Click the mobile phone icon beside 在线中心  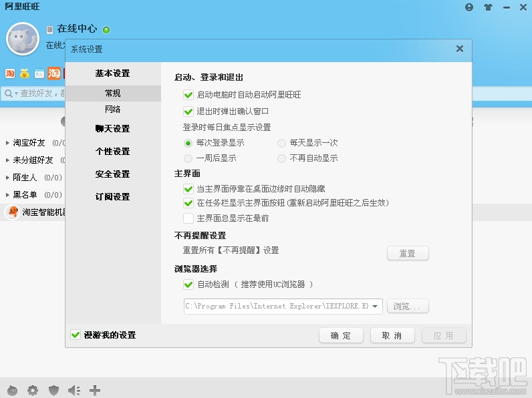[49, 30]
